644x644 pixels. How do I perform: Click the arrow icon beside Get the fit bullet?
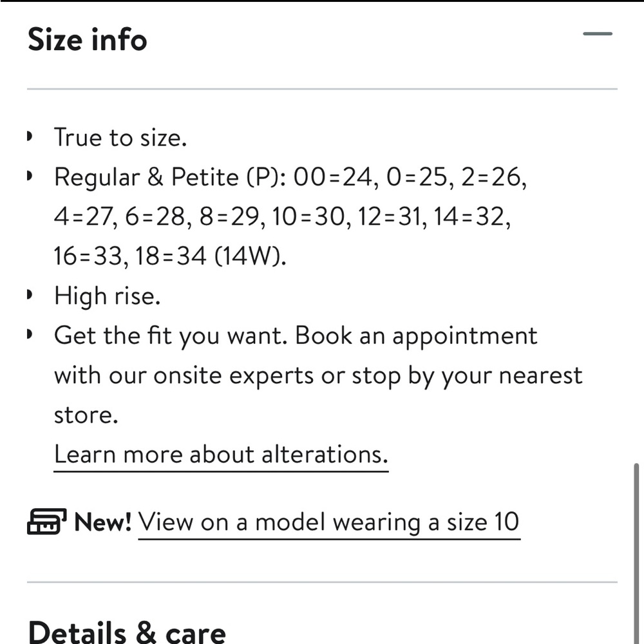coord(28,335)
